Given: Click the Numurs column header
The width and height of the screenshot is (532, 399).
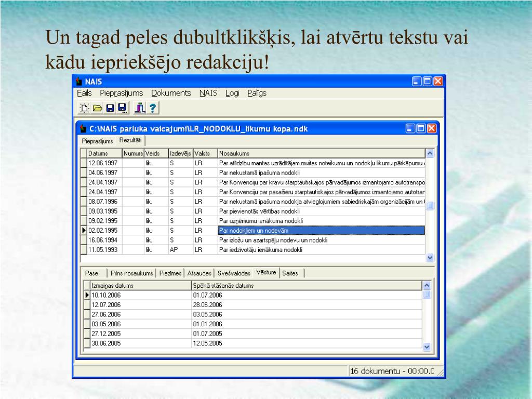Looking at the screenshot, I should (133, 153).
